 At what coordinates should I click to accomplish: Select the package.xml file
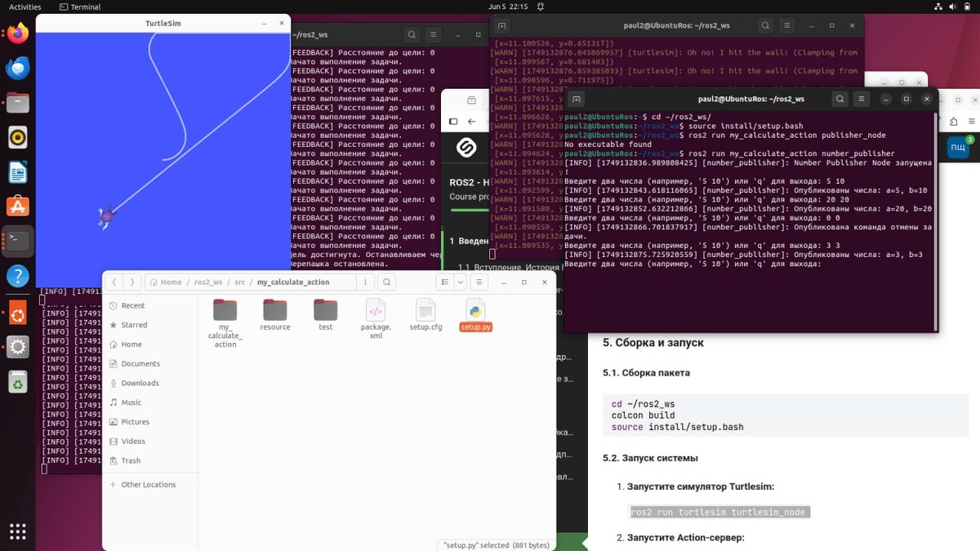pyautogui.click(x=376, y=318)
